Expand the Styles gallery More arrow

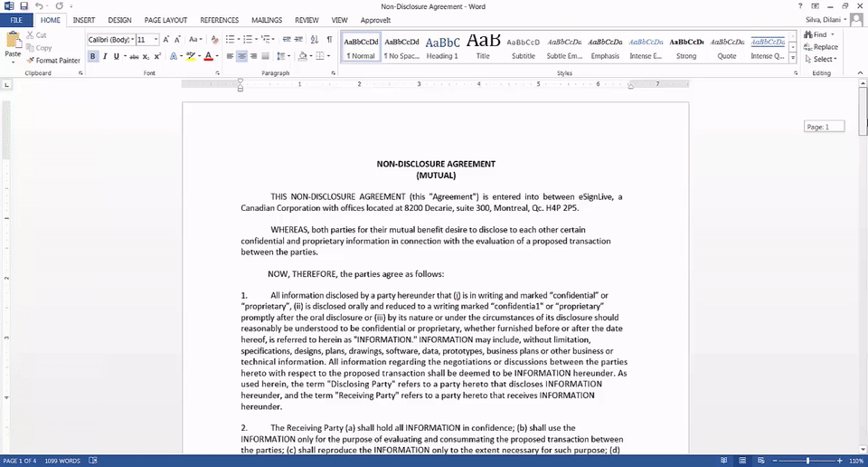(793, 58)
